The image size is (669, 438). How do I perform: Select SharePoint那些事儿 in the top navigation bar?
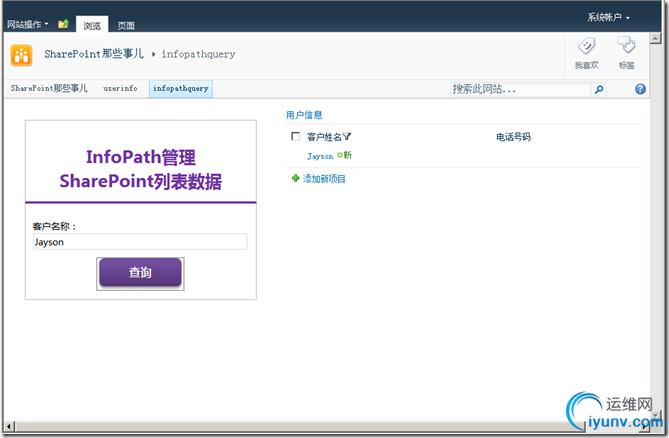pos(49,88)
